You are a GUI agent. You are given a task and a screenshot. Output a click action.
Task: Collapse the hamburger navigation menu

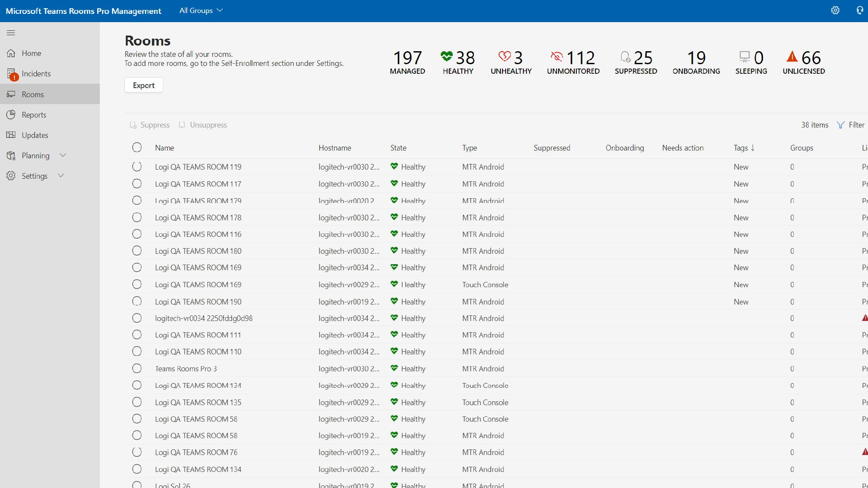(x=11, y=33)
